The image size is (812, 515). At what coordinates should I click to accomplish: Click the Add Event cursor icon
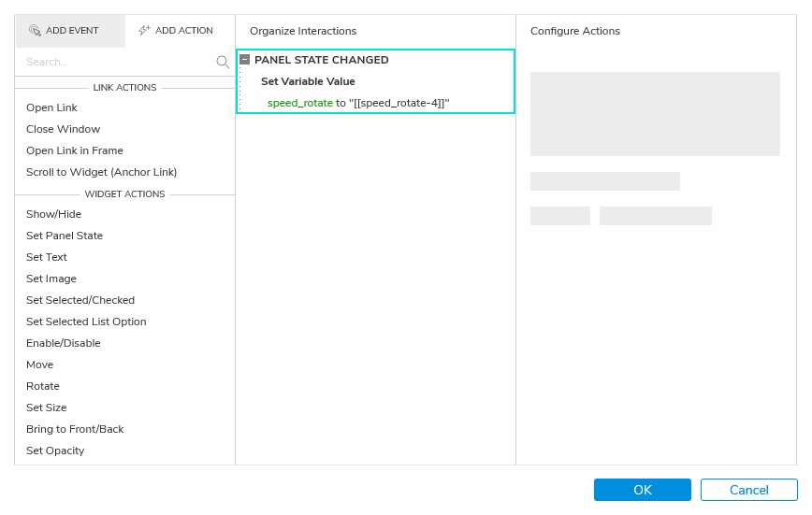point(35,31)
